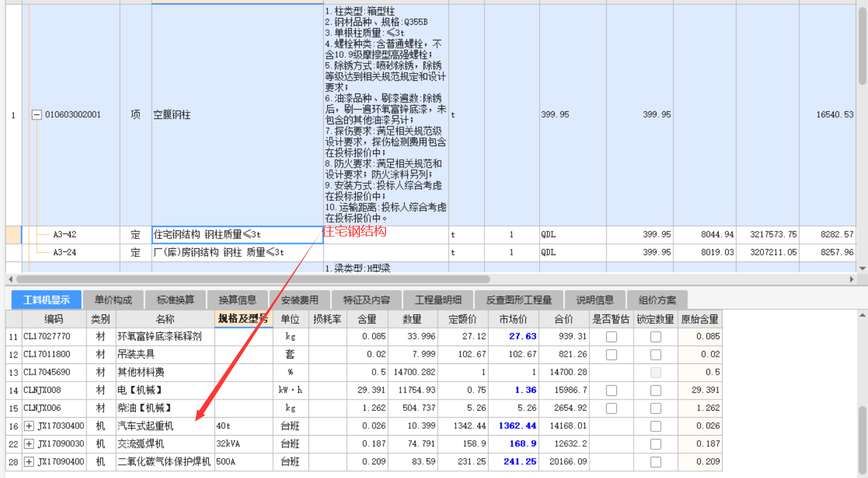Open the 说明信息 tab
The height and width of the screenshot is (478, 868).
pyautogui.click(x=594, y=300)
